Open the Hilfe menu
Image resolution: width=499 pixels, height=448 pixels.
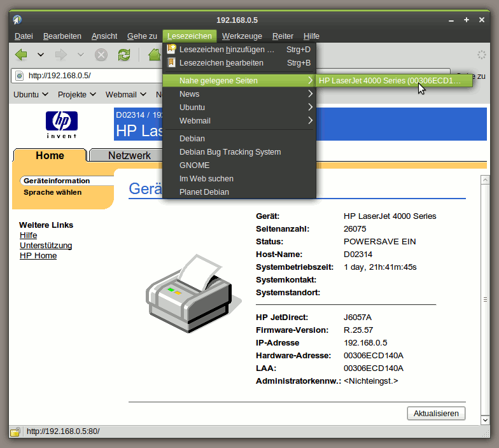click(311, 36)
